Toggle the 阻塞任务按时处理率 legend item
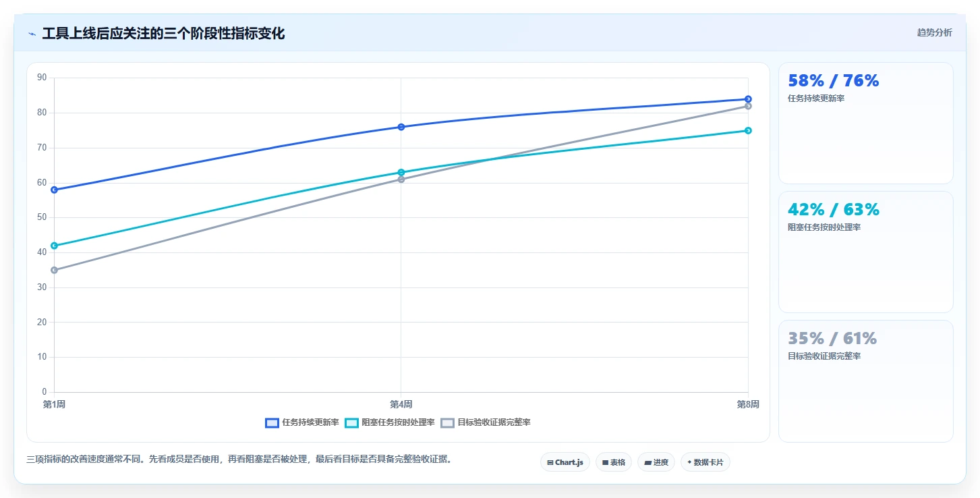Image resolution: width=980 pixels, height=498 pixels. coord(390,422)
